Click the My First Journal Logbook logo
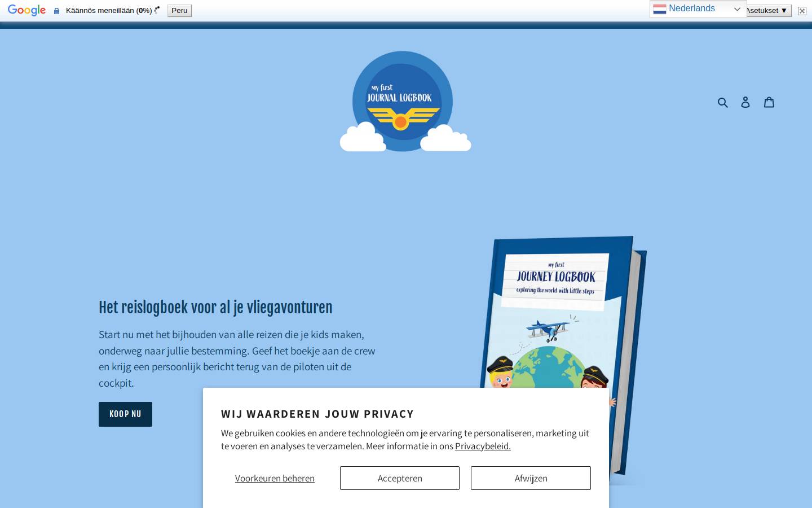This screenshot has width=812, height=508. point(405,102)
